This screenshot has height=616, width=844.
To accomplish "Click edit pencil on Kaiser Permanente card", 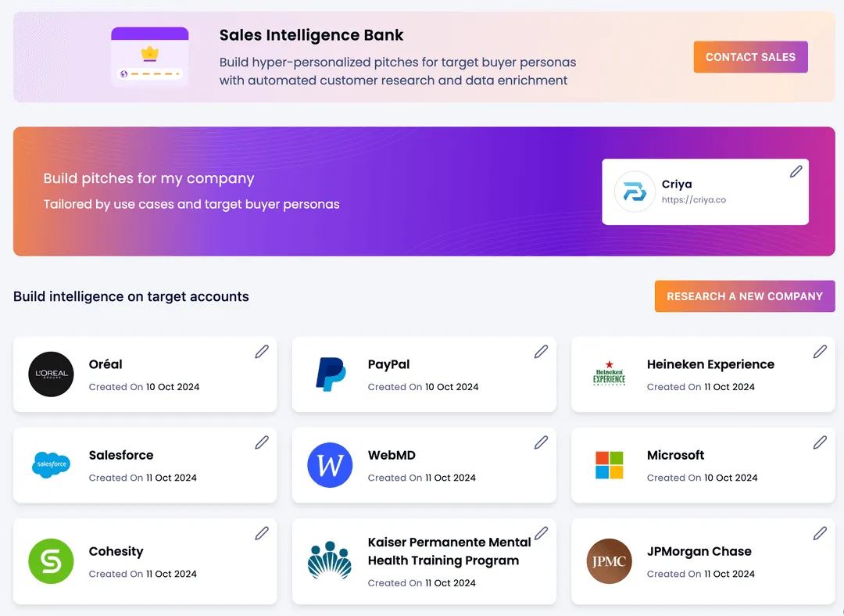I will pos(541,533).
